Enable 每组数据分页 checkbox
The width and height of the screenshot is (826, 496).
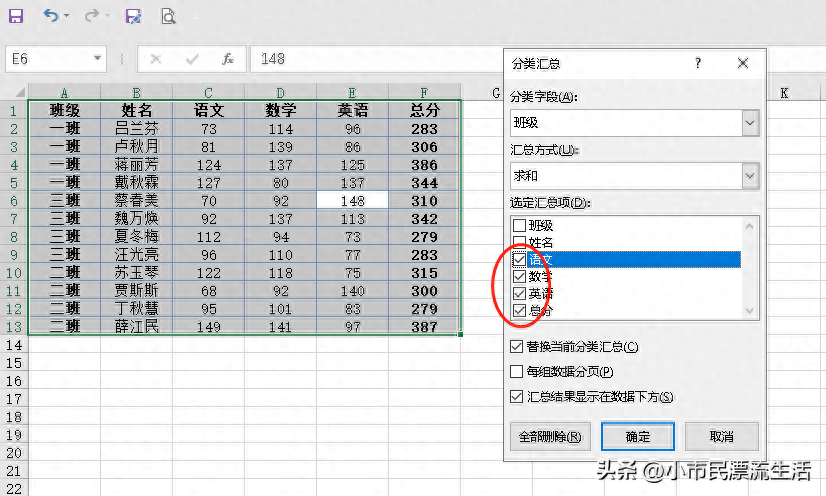[516, 371]
